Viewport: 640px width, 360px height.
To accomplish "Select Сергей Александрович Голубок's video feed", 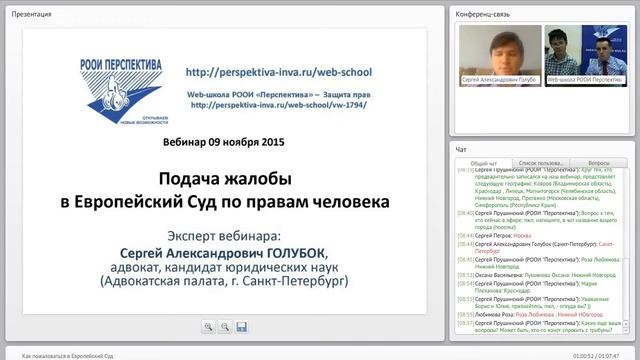I will [500, 56].
